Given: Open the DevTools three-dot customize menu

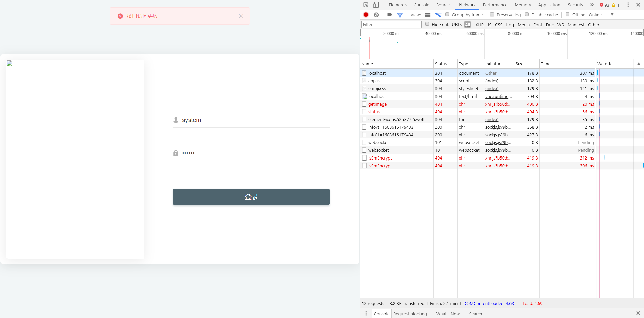Looking at the screenshot, I should point(628,5).
